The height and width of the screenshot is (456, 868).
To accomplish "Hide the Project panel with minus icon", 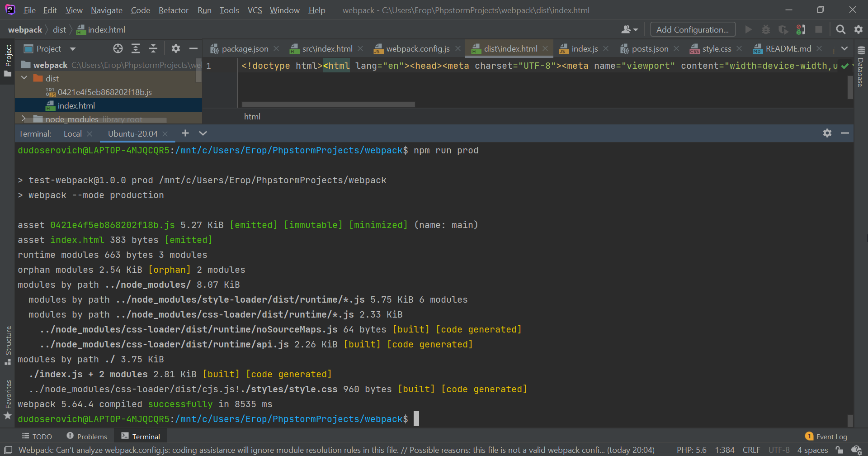I will [193, 48].
